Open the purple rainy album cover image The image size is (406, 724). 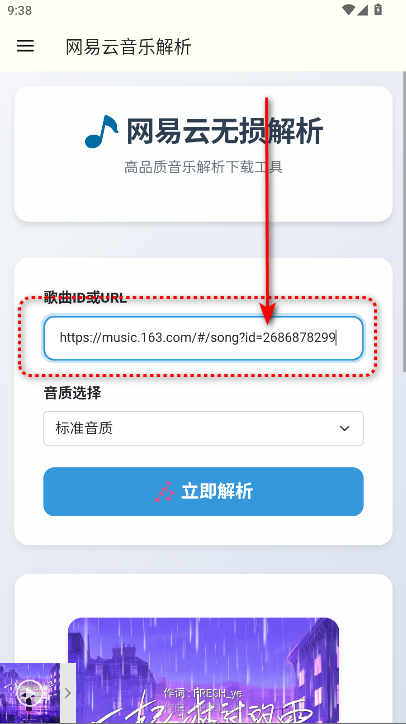(x=203, y=670)
